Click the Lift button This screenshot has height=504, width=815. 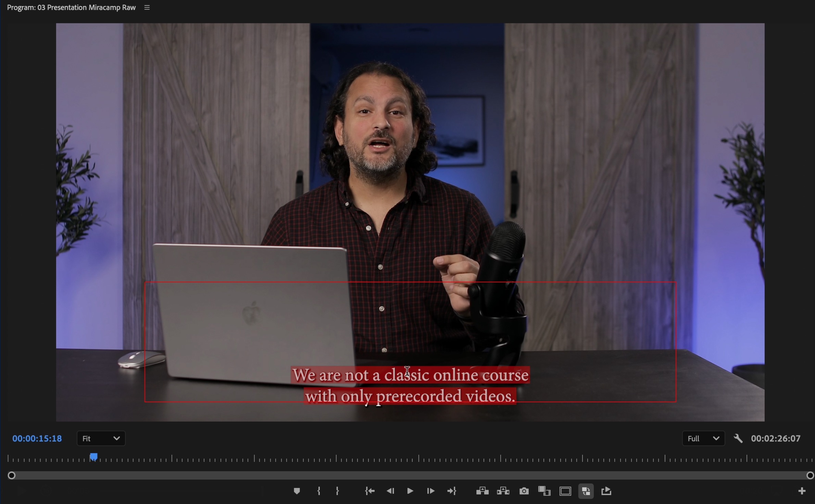tap(482, 491)
